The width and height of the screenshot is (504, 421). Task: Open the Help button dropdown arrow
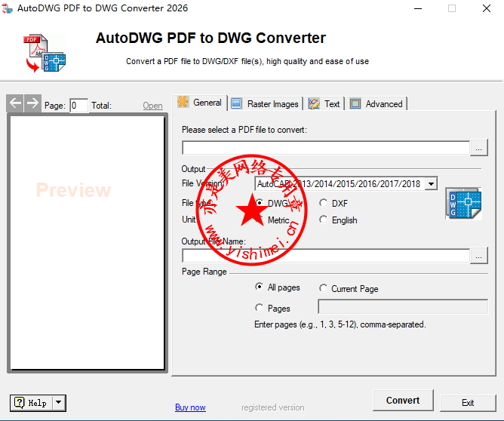tap(59, 403)
